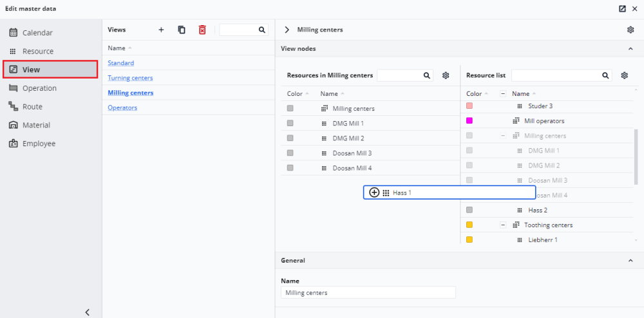The width and height of the screenshot is (644, 318).
Task: Open settings gear beside Milling centers header
Action: pyautogui.click(x=630, y=30)
